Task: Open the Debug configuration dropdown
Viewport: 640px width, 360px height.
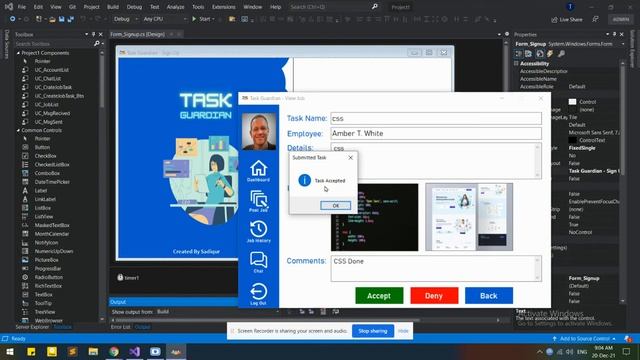Action: click(x=125, y=19)
